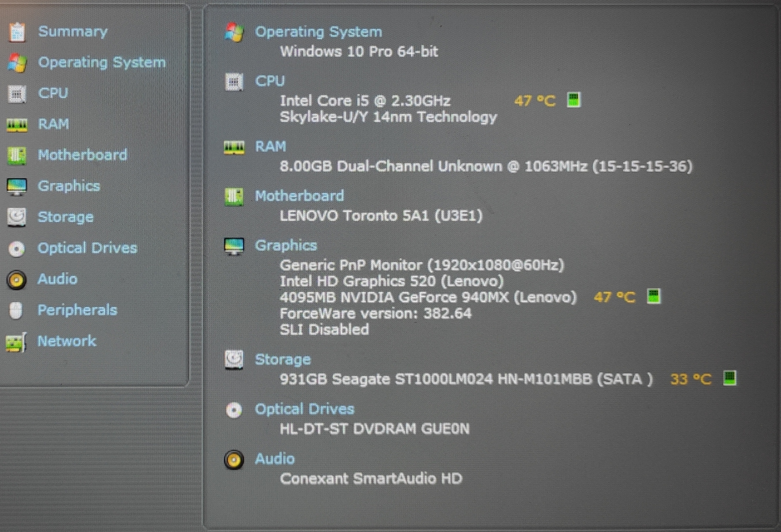The height and width of the screenshot is (532, 781).
Task: Click the Generic PnP Monitor line
Action: pos(422,265)
